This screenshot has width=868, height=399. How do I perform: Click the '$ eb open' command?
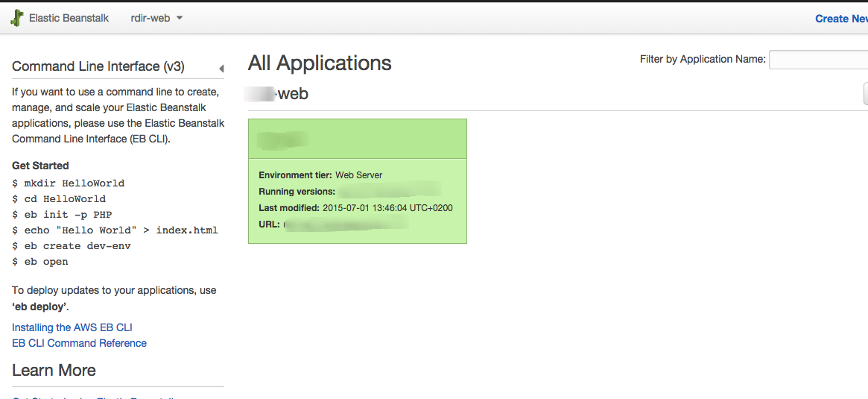click(x=39, y=262)
